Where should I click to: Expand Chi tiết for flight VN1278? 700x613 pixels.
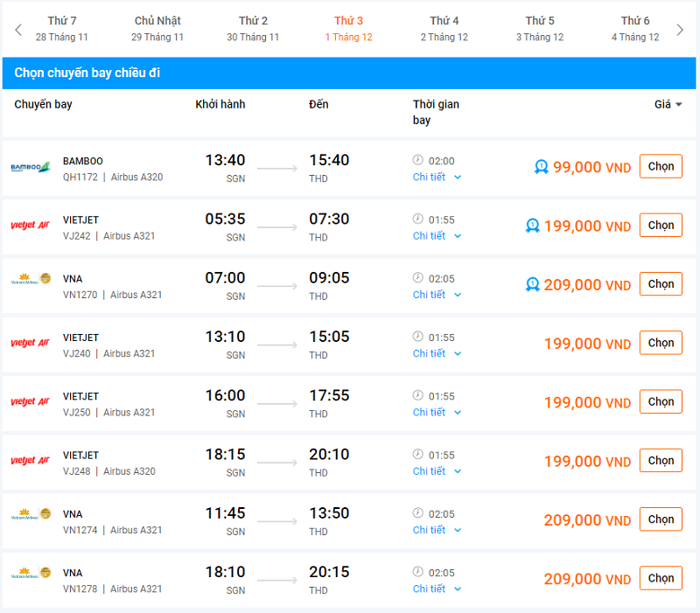point(437,589)
